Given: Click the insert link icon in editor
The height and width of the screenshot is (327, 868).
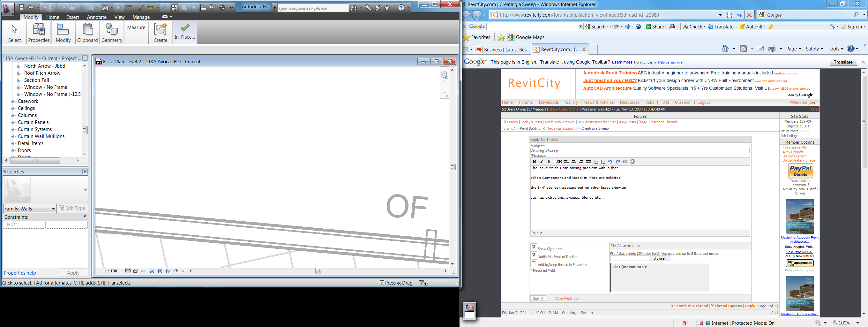Looking at the screenshot, I should [625, 162].
